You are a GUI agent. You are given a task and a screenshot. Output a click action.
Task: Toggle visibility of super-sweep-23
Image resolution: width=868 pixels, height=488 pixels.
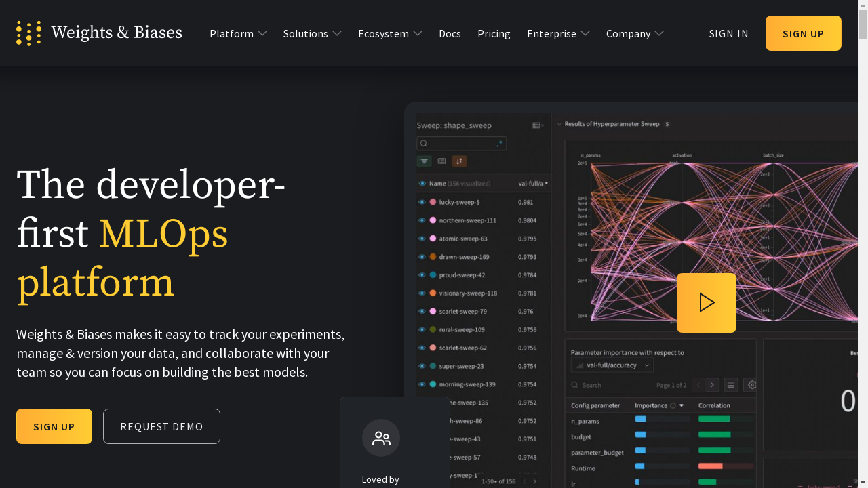pyautogui.click(x=422, y=366)
